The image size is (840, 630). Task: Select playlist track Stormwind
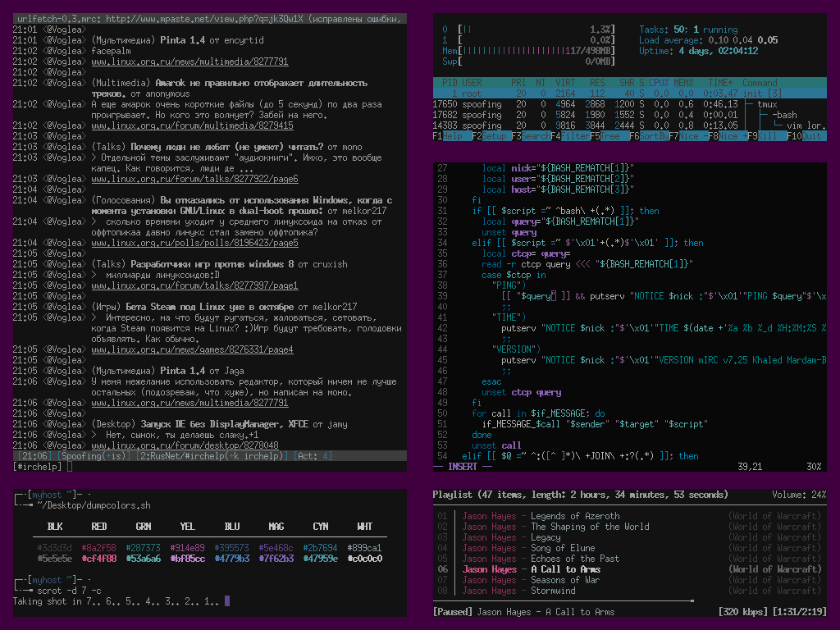(629, 591)
